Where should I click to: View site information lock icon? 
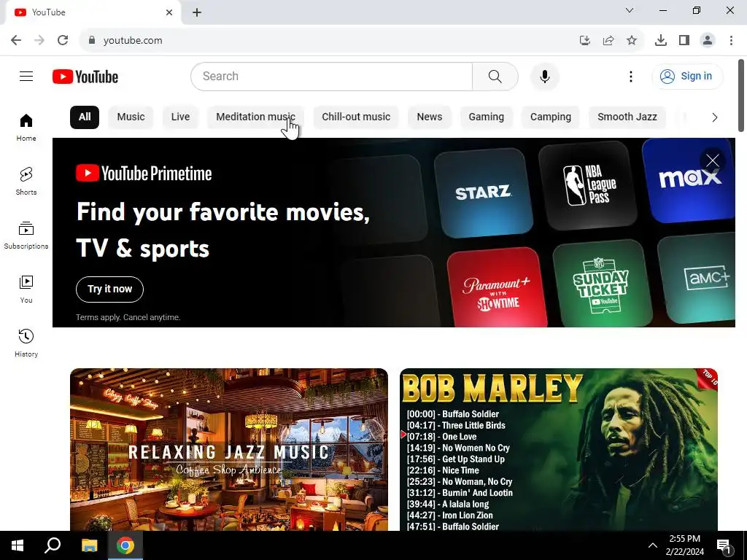(x=92, y=40)
